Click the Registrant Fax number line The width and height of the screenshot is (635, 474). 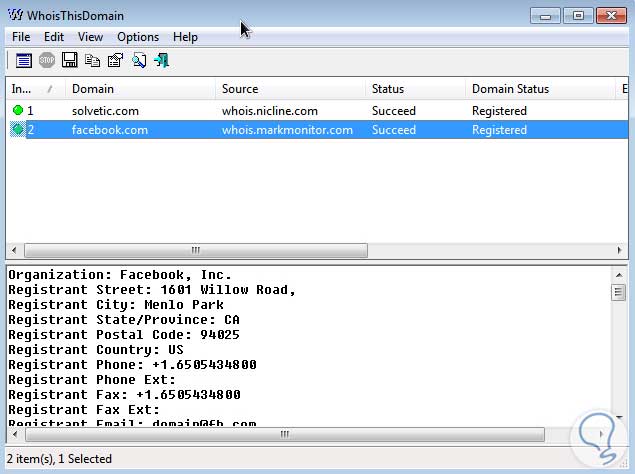pyautogui.click(x=124, y=395)
